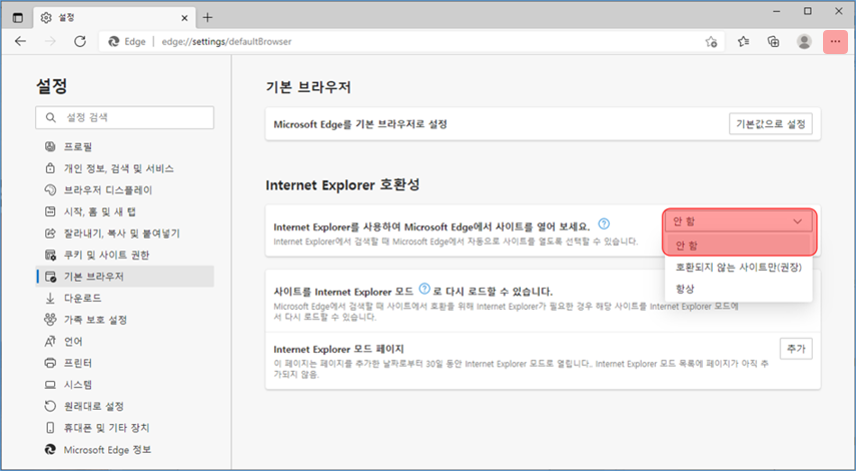Click help icon beside Internet Explorer 모드
The image size is (856, 471).
coord(424,289)
